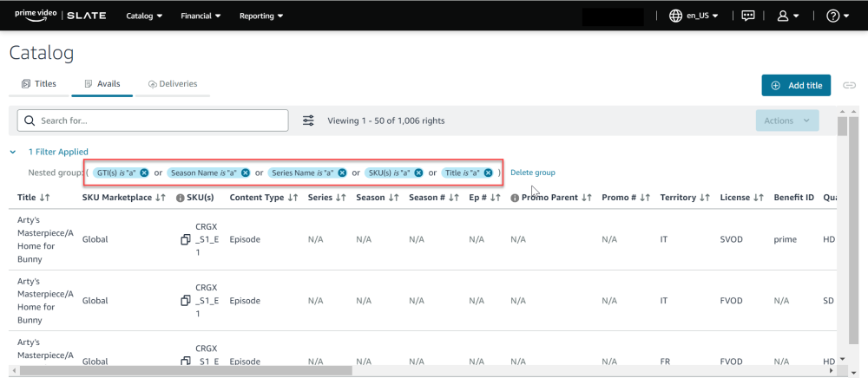Collapse the 1 Filter Applied section
868x378 pixels.
pos(13,152)
